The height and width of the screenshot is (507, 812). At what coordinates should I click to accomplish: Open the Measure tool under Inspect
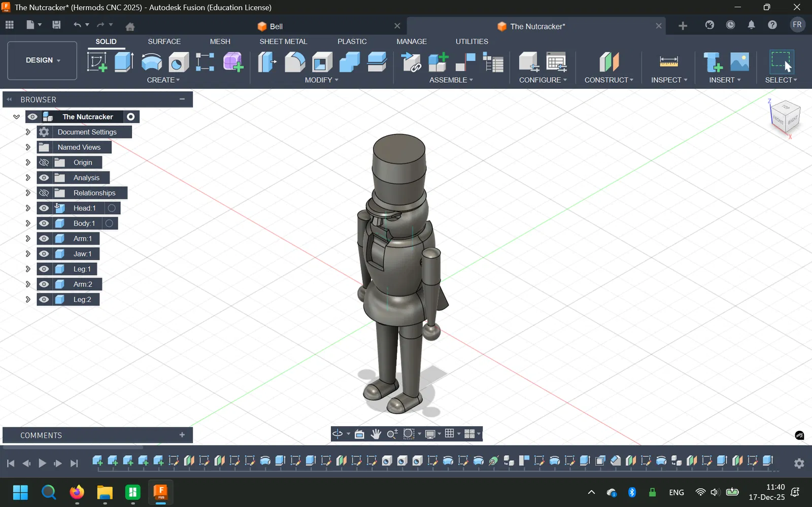coord(668,62)
